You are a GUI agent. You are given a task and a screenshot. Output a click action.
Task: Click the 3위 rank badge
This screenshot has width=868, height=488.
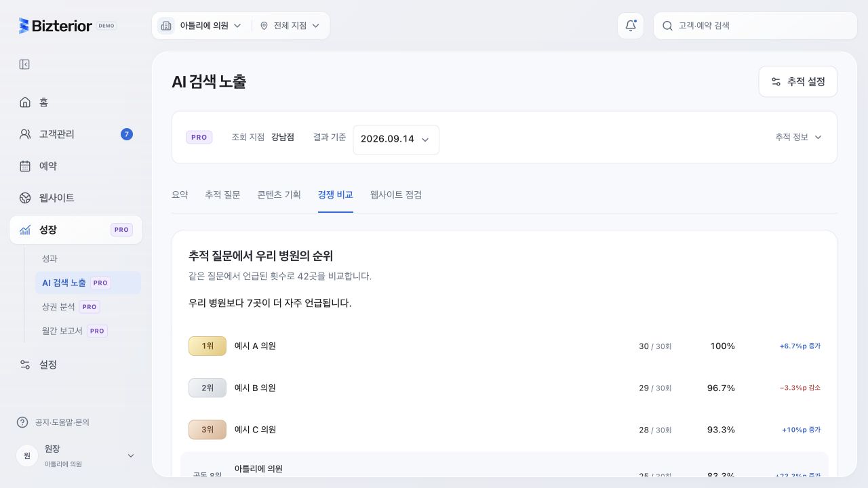pyautogui.click(x=208, y=430)
